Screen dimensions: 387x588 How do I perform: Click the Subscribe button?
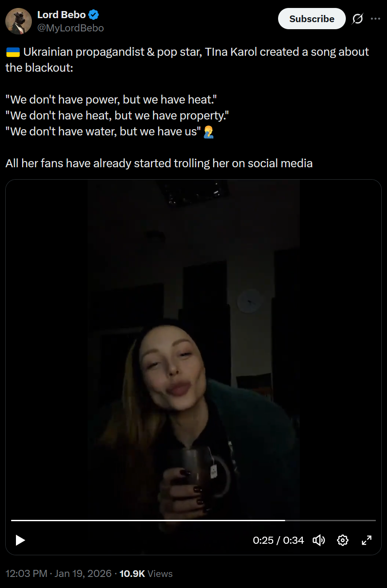pyautogui.click(x=312, y=19)
